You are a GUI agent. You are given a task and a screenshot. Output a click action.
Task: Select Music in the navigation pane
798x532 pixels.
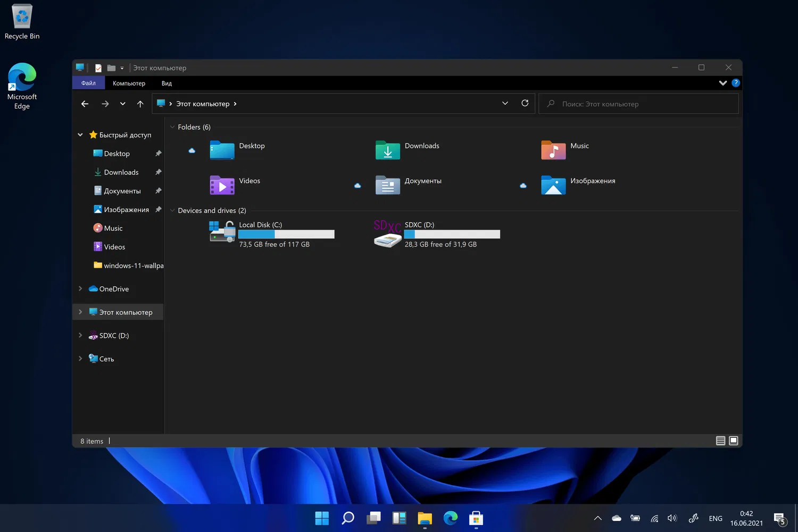(x=113, y=228)
